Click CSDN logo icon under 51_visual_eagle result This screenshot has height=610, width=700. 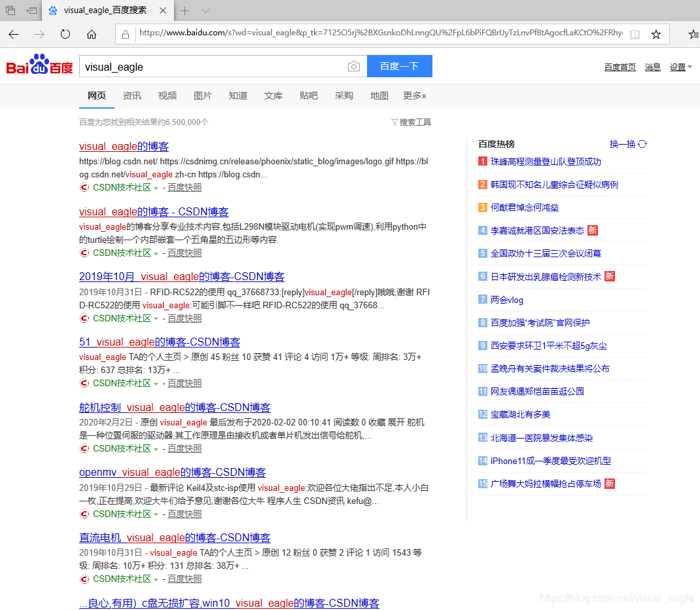(x=84, y=383)
